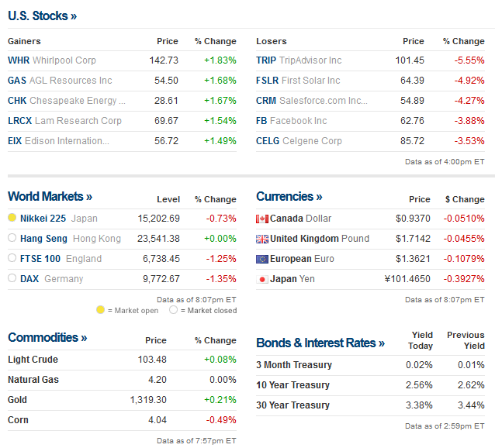The width and height of the screenshot is (495, 448).
Task: Click the Canada flag icon
Action: pos(262,219)
